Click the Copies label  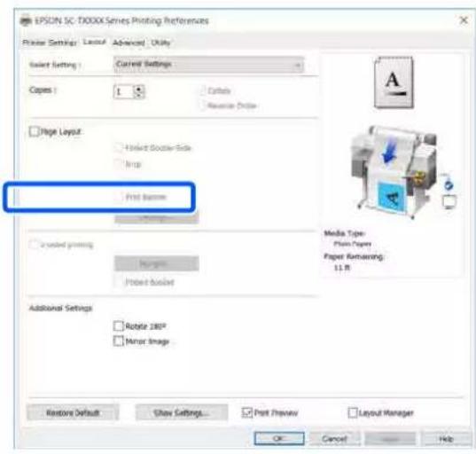tap(43, 90)
